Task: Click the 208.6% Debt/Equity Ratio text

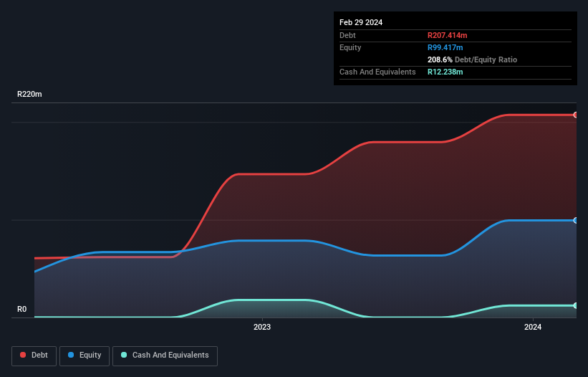Action: pyautogui.click(x=472, y=59)
